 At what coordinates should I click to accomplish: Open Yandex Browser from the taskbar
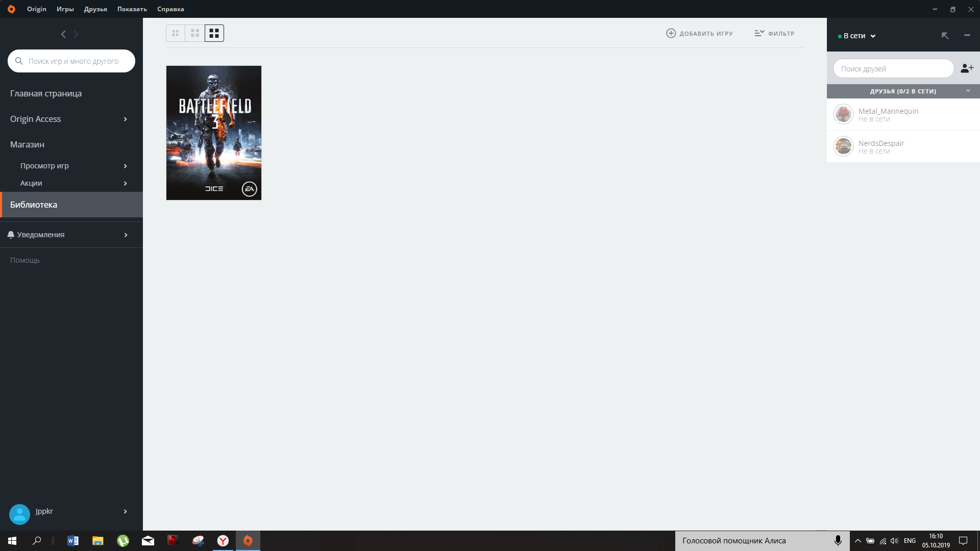[x=223, y=541]
